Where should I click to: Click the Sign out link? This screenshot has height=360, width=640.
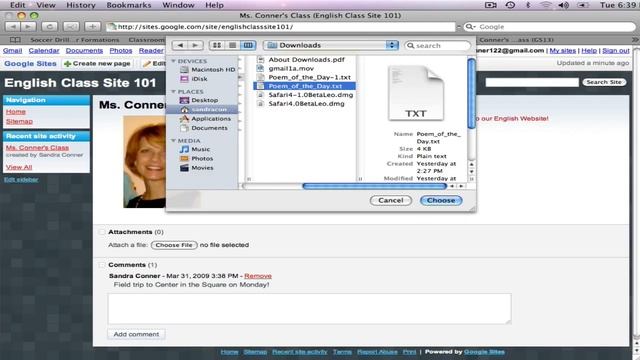click(x=616, y=51)
